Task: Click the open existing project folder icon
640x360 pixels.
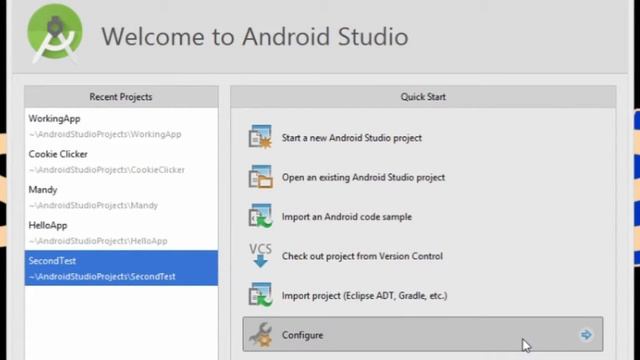Action: [x=260, y=176]
